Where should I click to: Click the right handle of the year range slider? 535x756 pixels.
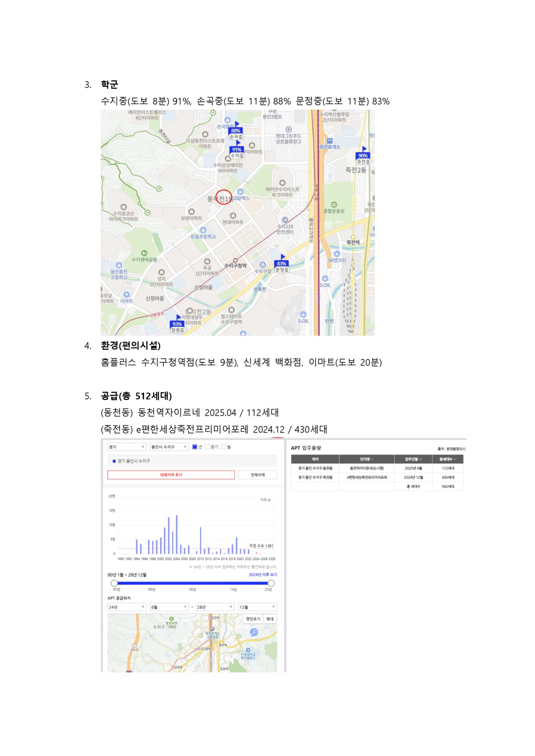tap(271, 583)
